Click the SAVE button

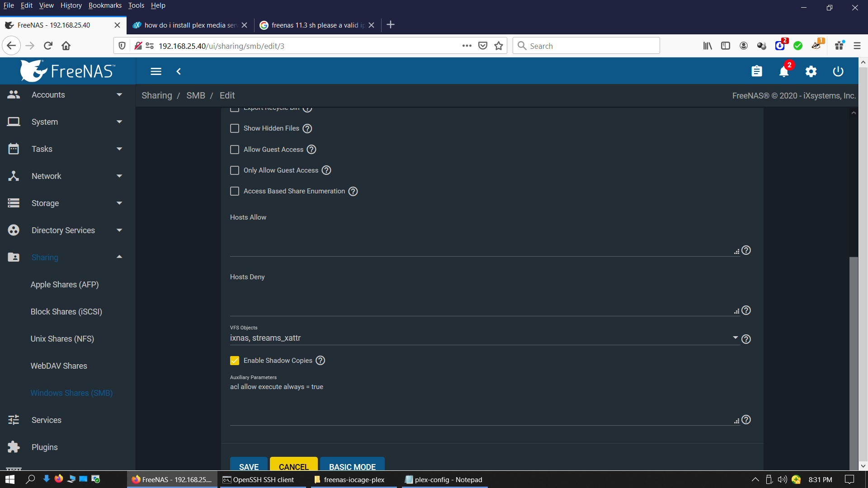pos(249,465)
